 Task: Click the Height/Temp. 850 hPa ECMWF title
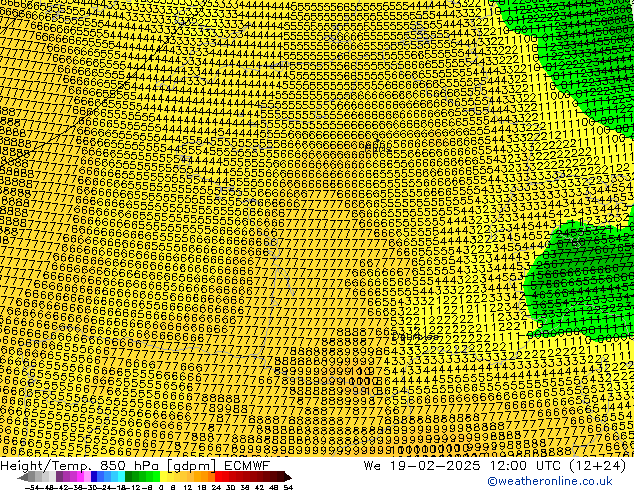[135, 466]
